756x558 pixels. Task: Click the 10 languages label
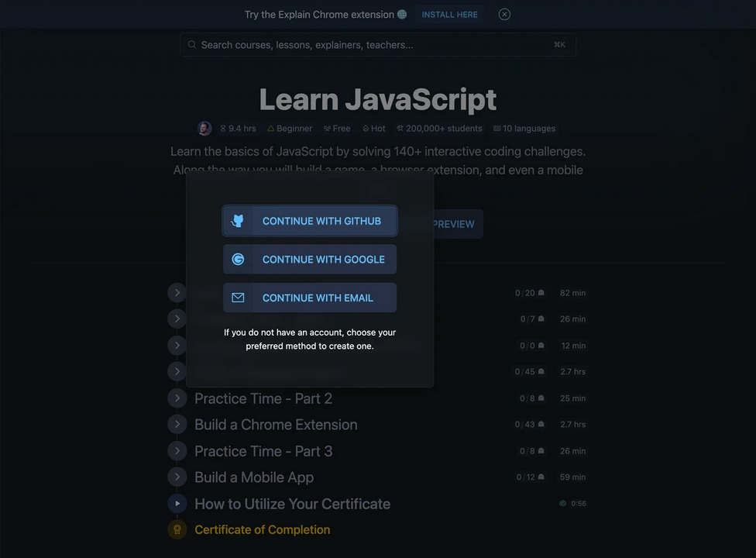(524, 129)
